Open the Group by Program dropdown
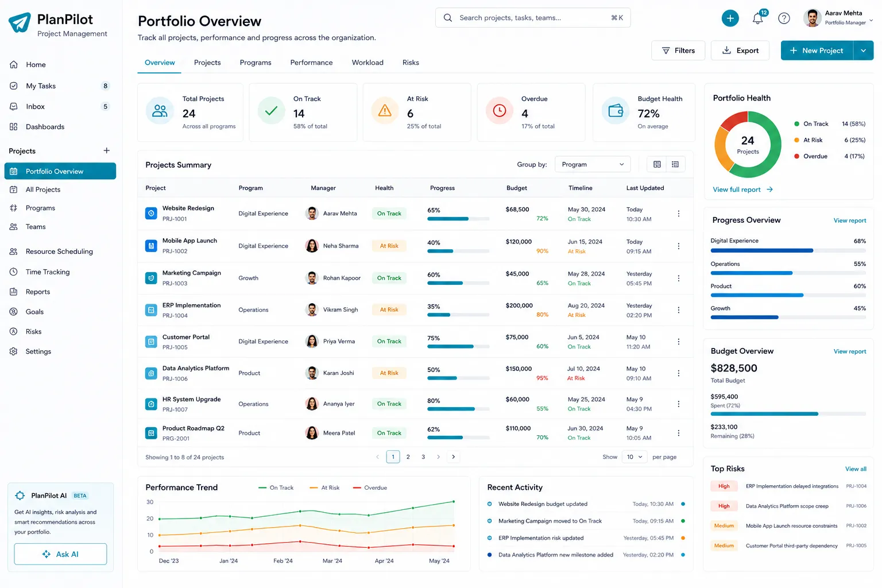 pyautogui.click(x=593, y=164)
